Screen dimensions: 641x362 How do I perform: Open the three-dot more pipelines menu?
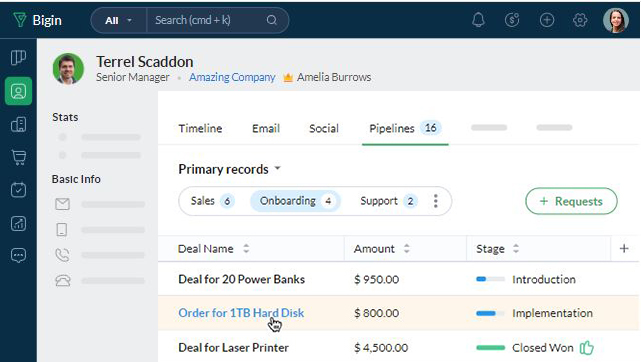(436, 201)
